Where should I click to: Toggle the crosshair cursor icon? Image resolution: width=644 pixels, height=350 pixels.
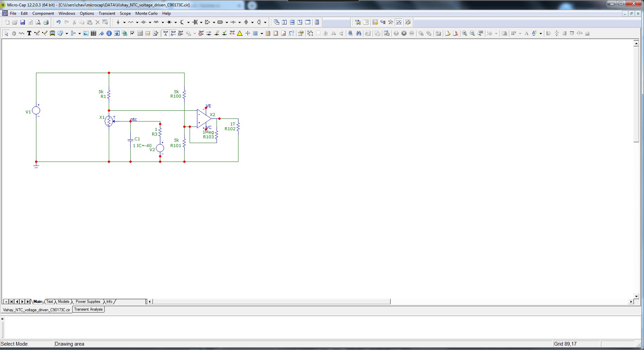[x=248, y=33]
